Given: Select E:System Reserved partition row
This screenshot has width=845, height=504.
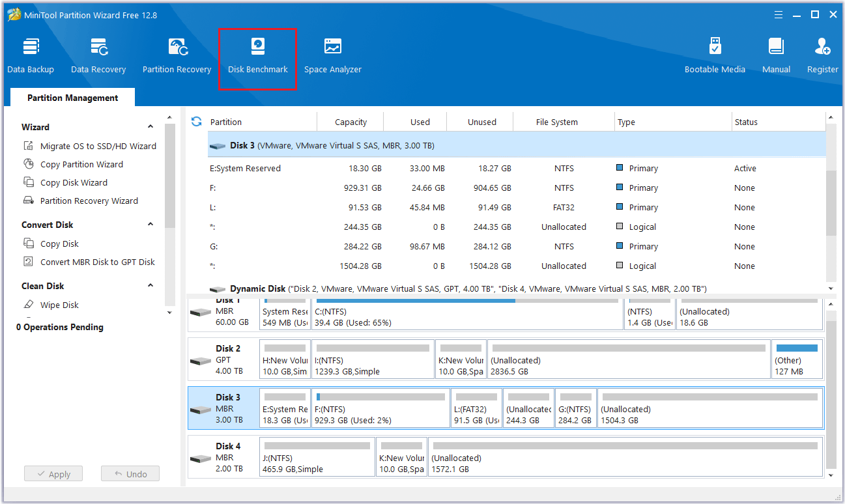Looking at the screenshot, I should (516, 168).
